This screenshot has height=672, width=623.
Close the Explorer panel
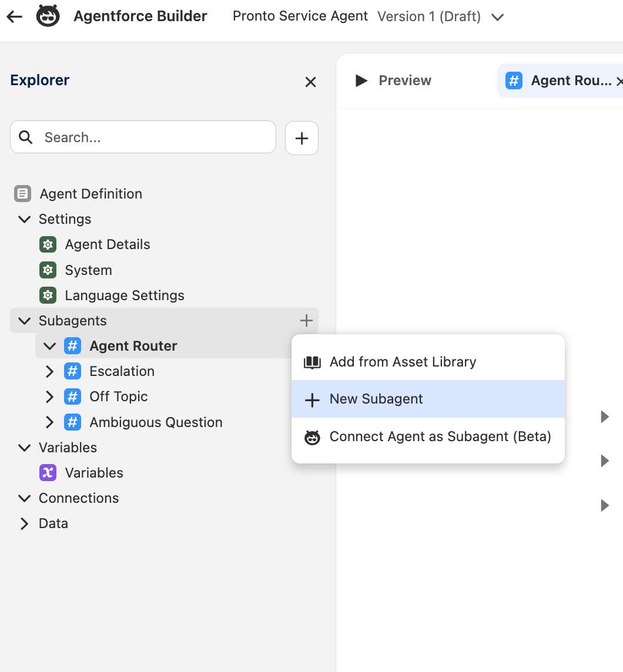(310, 82)
